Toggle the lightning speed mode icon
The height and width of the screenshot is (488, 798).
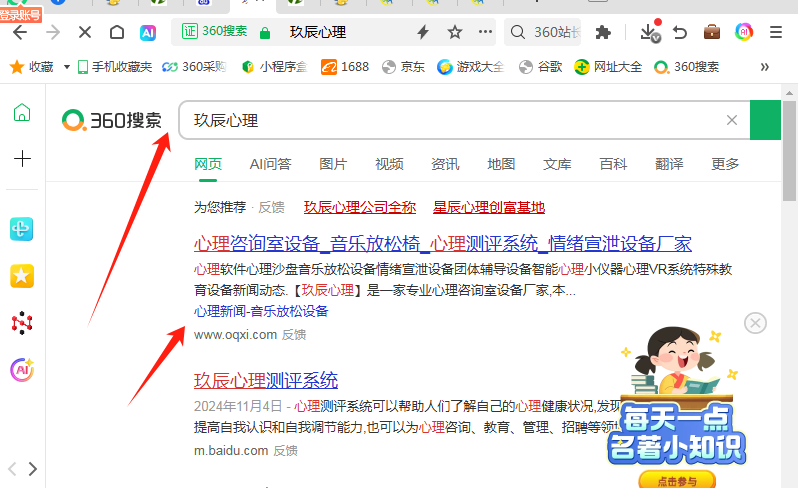point(423,33)
